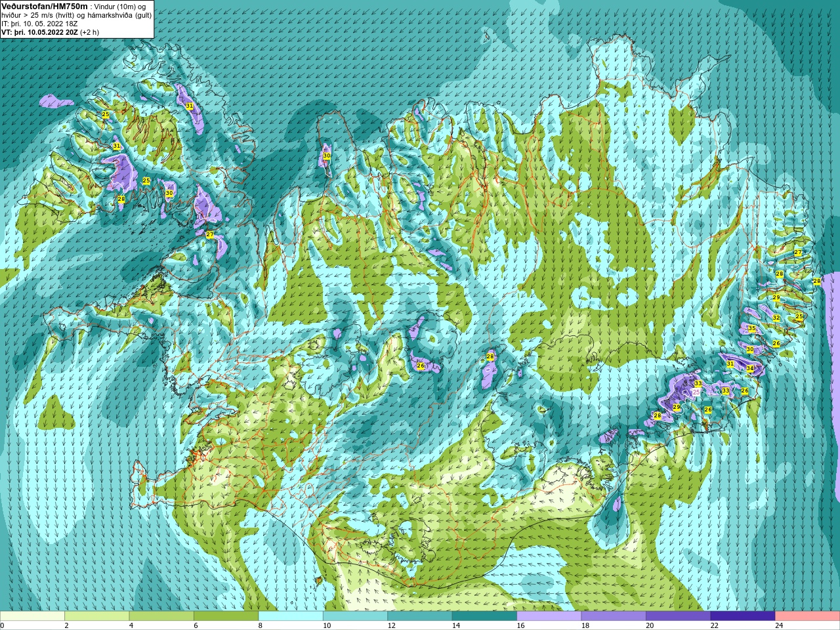Click legend scale number 12

(x=391, y=626)
